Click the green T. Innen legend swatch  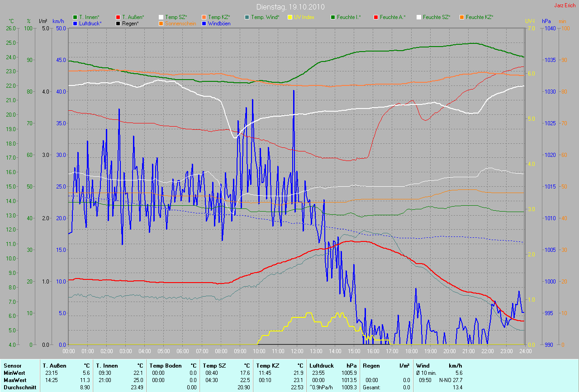coord(75,17)
